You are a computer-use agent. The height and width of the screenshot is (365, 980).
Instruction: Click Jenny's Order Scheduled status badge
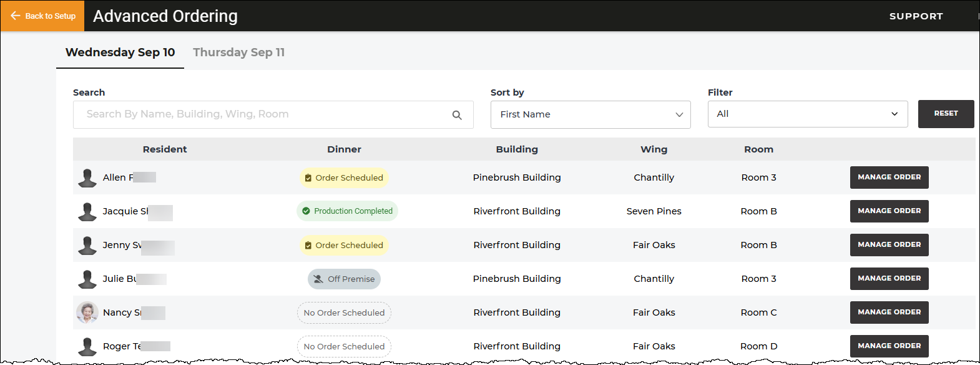[x=344, y=245]
